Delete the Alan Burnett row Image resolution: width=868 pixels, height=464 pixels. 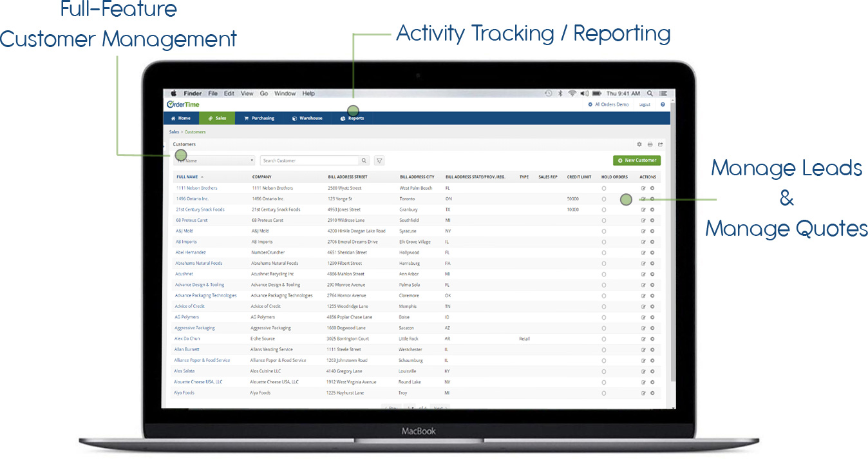point(652,349)
